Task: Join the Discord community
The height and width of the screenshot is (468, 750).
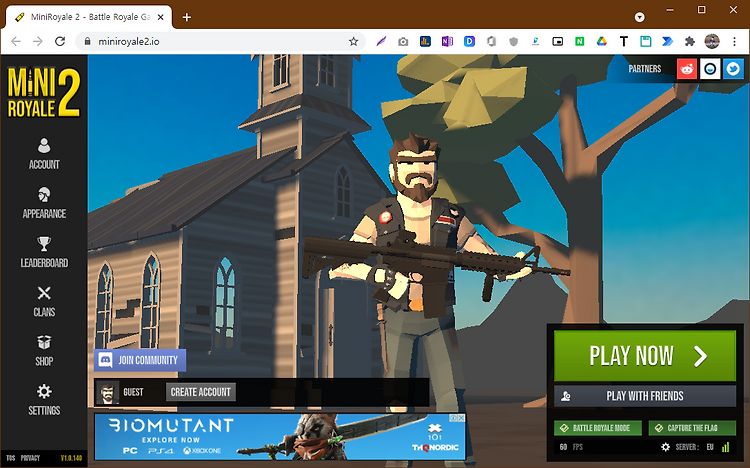Action: [140, 360]
